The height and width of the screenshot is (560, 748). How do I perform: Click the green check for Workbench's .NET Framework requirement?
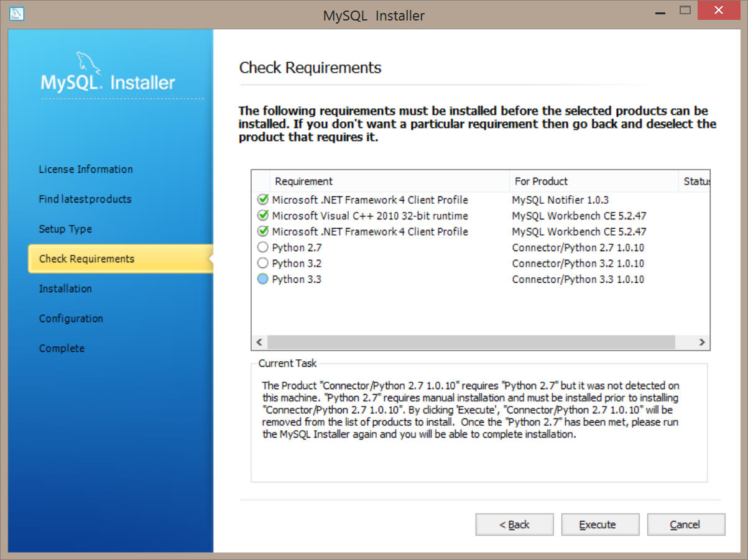(x=262, y=231)
